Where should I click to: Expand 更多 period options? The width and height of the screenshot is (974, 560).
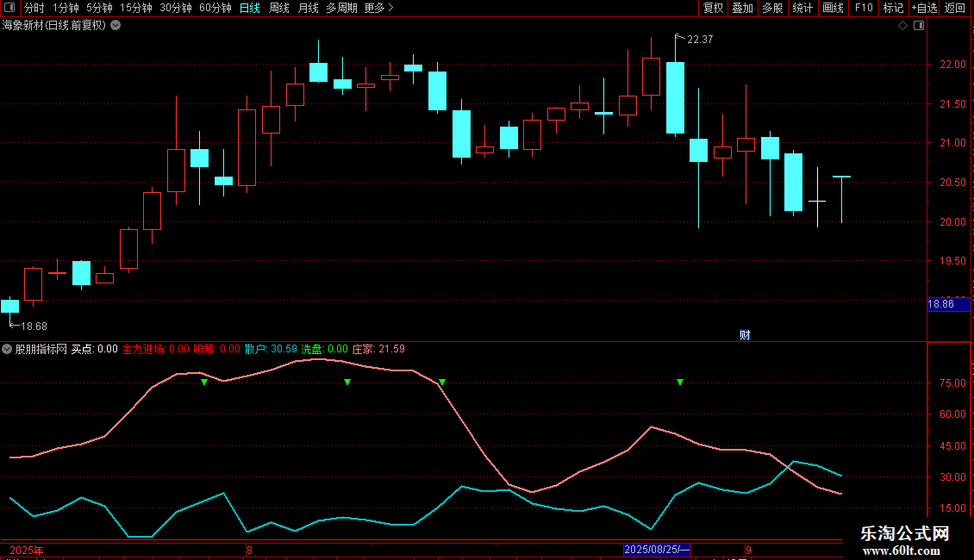point(378,8)
